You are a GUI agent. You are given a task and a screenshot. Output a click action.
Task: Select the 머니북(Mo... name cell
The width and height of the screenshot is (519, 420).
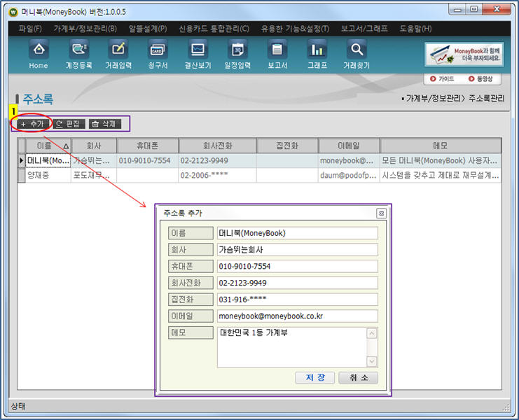pyautogui.click(x=48, y=161)
